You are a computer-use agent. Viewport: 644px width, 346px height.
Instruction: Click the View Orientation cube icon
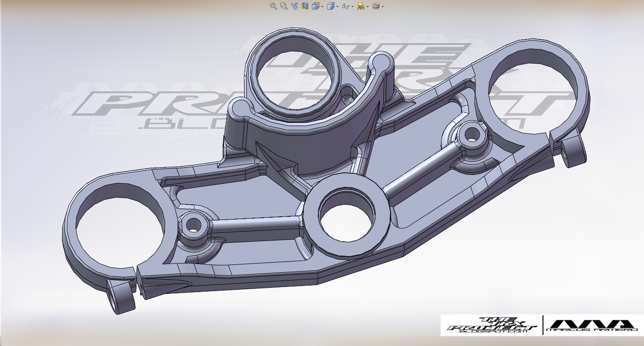[316, 6]
